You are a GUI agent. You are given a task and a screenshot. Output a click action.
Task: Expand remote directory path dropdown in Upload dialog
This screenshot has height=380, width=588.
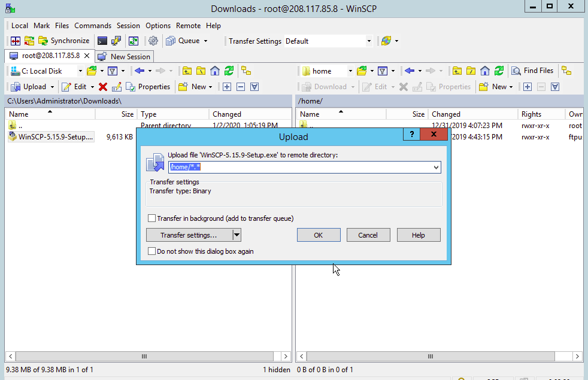click(436, 167)
